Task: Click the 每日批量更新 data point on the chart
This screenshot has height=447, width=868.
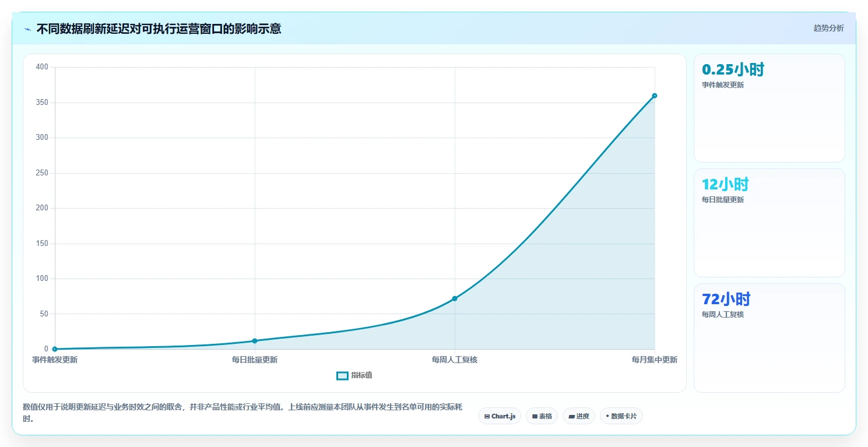Action: 255,341
